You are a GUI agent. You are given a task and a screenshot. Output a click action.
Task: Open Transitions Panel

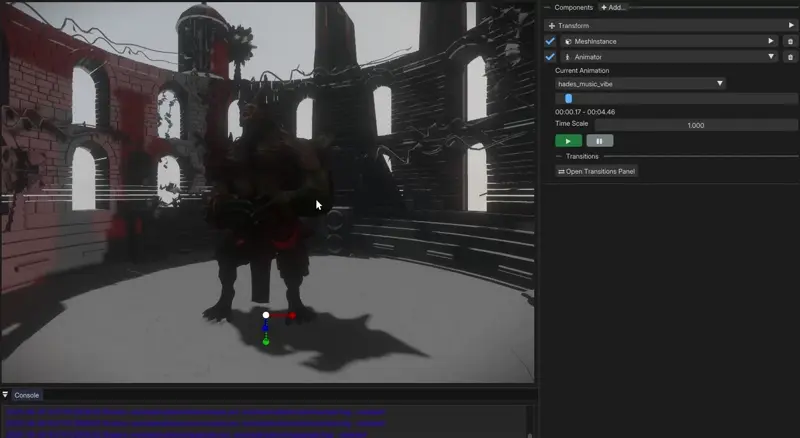click(x=596, y=171)
